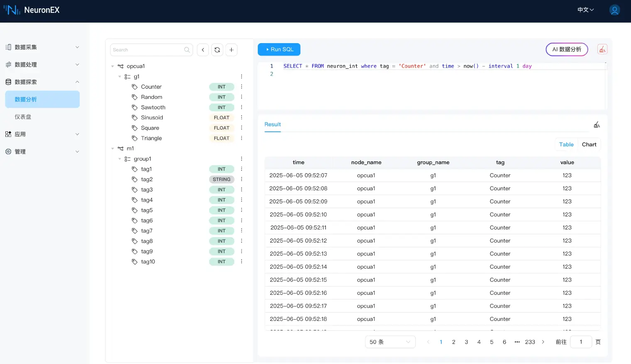
Task: Click the search magnifier icon
Action: tap(187, 50)
